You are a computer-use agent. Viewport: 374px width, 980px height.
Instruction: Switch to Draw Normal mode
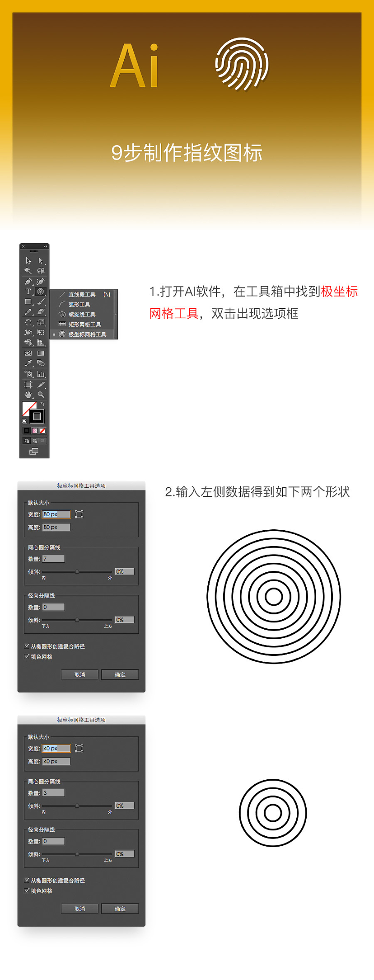coord(27,441)
